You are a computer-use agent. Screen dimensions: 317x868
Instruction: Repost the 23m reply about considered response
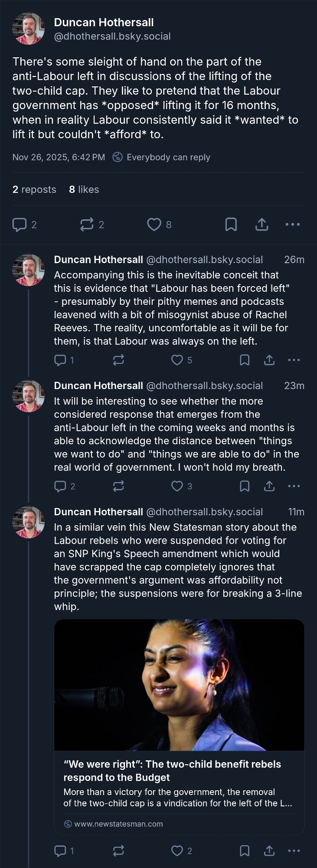coord(118,486)
